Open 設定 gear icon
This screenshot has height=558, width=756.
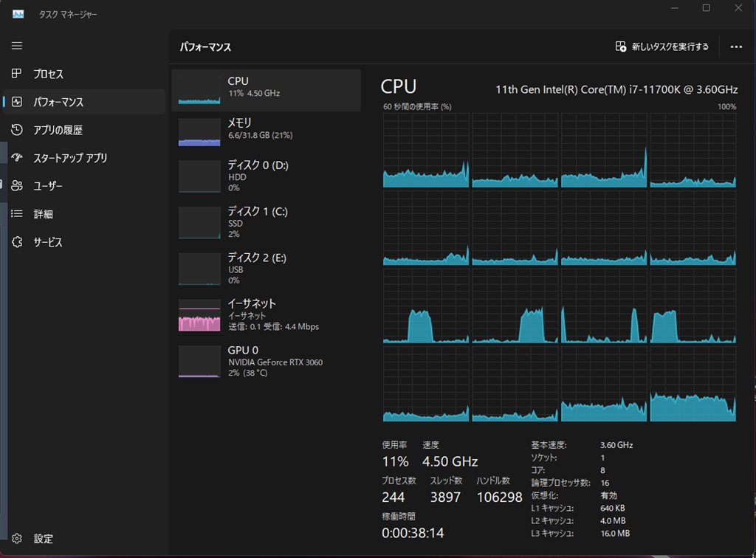(17, 538)
